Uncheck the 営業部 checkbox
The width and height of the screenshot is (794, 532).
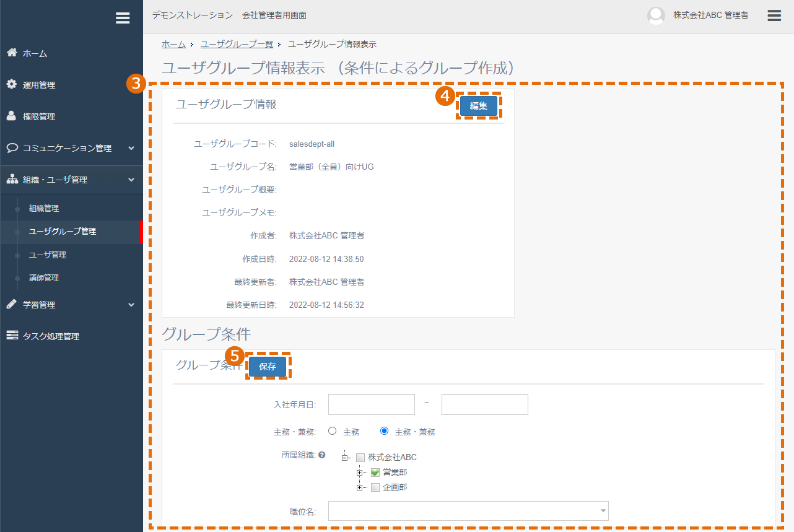click(x=375, y=473)
